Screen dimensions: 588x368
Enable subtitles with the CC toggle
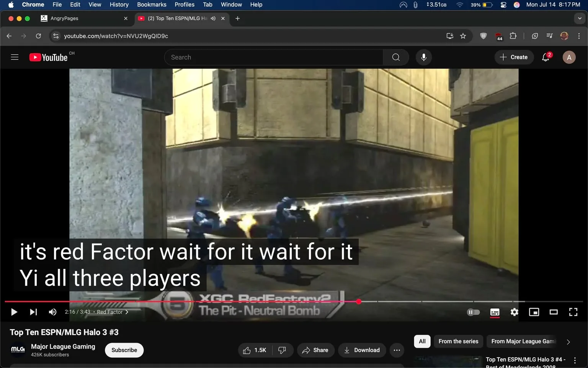click(495, 312)
